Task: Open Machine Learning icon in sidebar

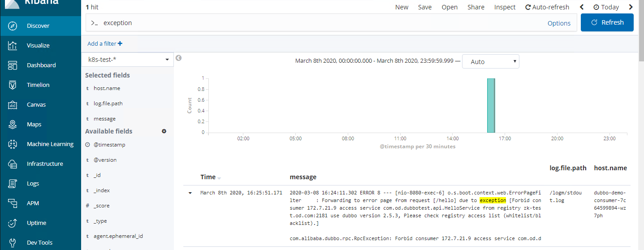Action: [13, 144]
